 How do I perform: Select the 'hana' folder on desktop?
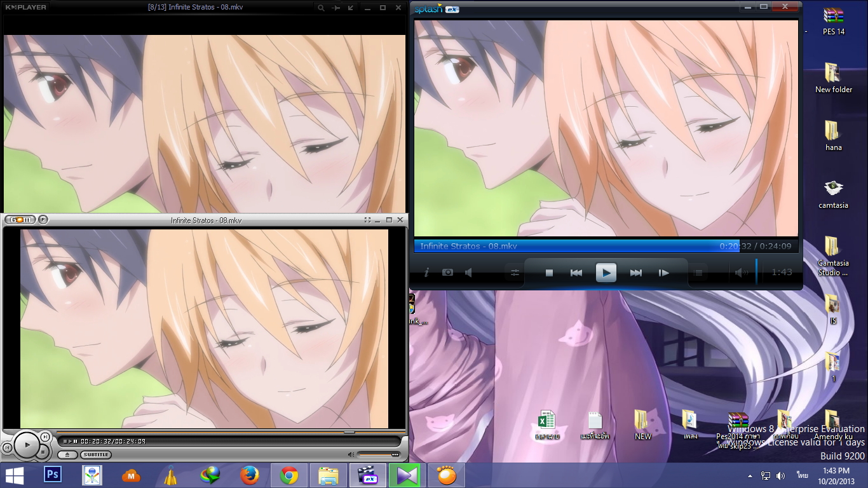[833, 137]
